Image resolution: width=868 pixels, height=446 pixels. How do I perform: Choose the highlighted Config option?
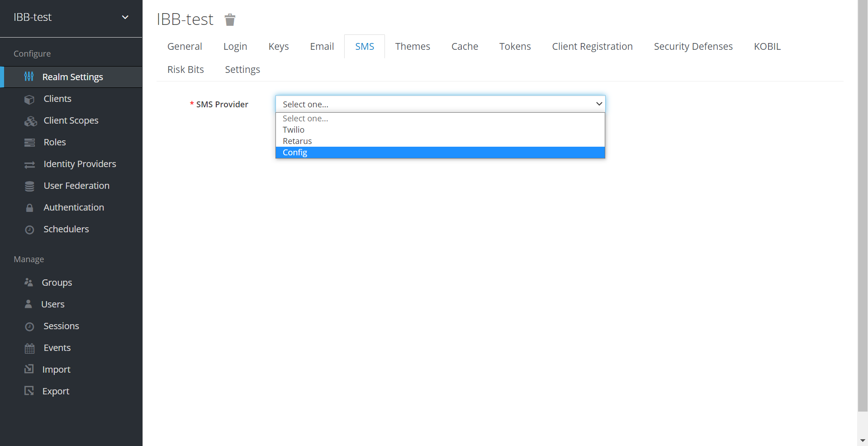click(440, 153)
